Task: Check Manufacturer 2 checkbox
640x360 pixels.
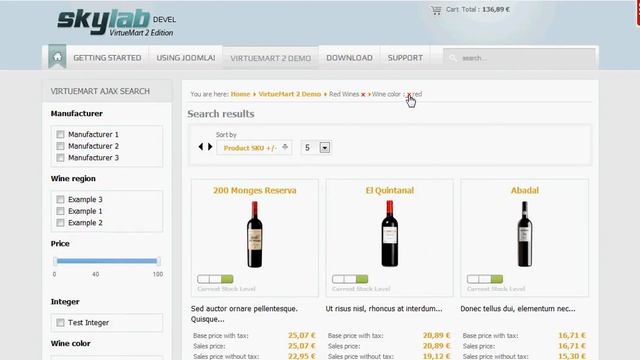Action: pos(60,146)
